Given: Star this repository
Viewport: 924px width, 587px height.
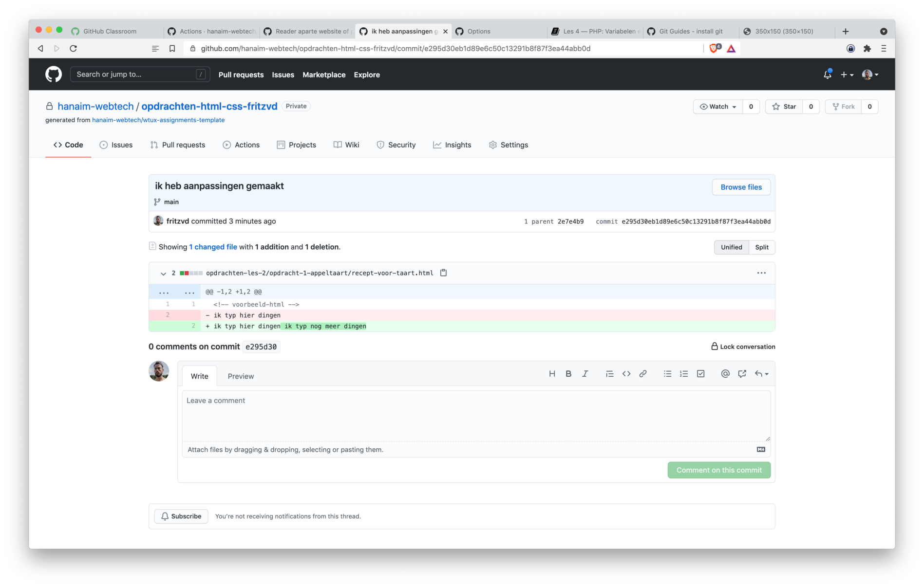Looking at the screenshot, I should 784,107.
